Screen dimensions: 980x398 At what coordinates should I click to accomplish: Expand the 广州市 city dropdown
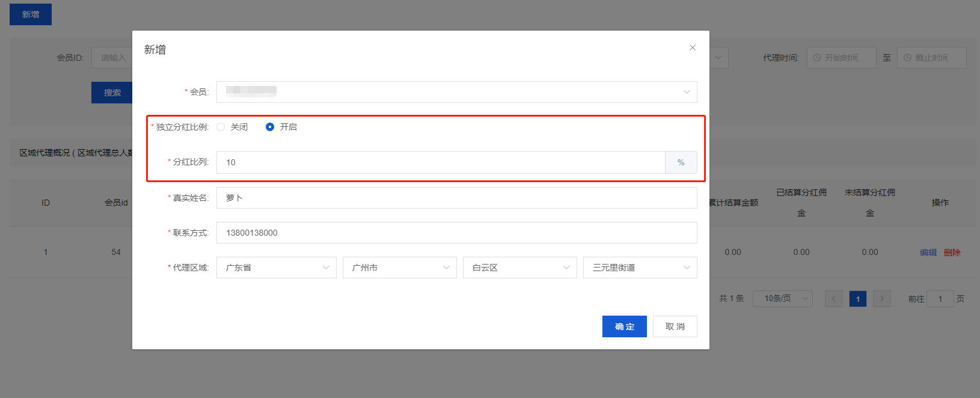399,268
